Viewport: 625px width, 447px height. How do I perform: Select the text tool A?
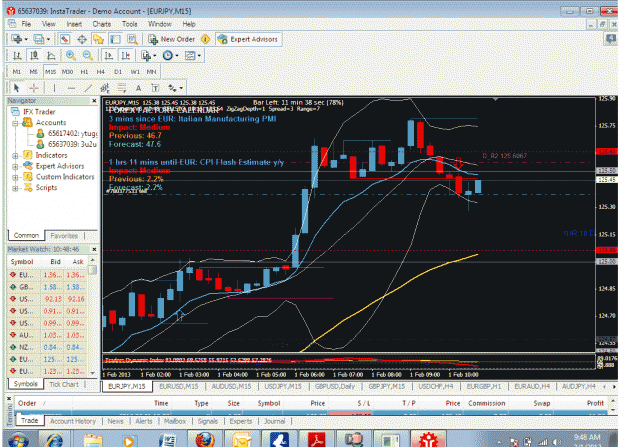(x=138, y=88)
